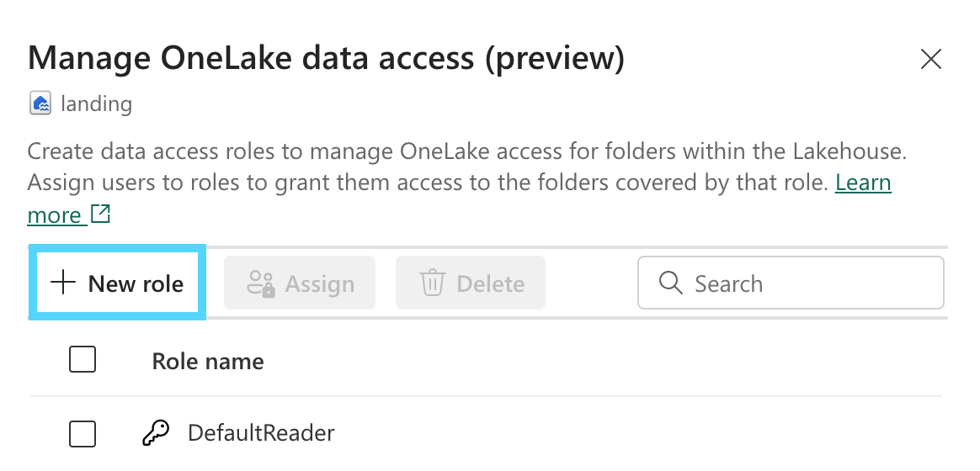This screenshot has height=471, width=980.
Task: Click the plus icon in New role
Action: [x=63, y=283]
